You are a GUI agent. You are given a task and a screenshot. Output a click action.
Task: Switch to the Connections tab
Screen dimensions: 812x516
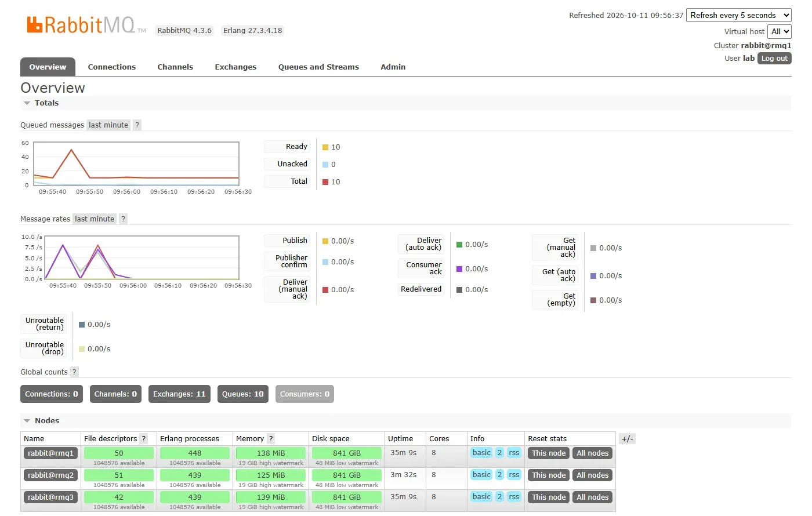pos(112,67)
